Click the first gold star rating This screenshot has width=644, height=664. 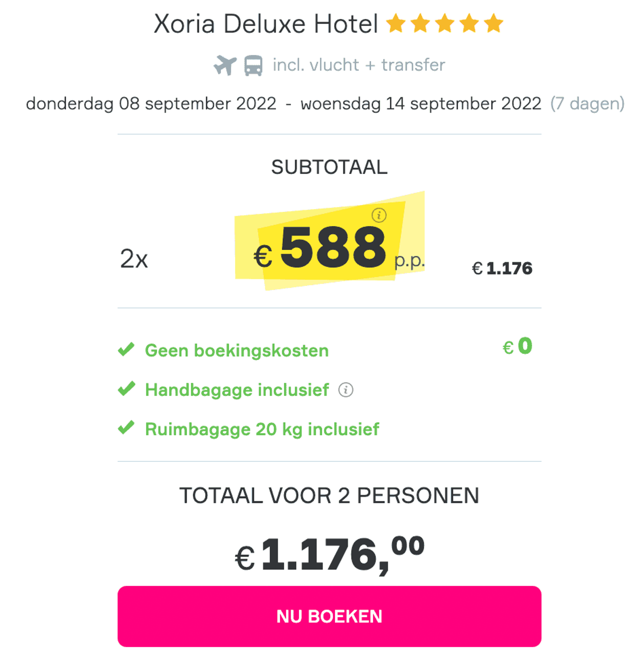396,23
